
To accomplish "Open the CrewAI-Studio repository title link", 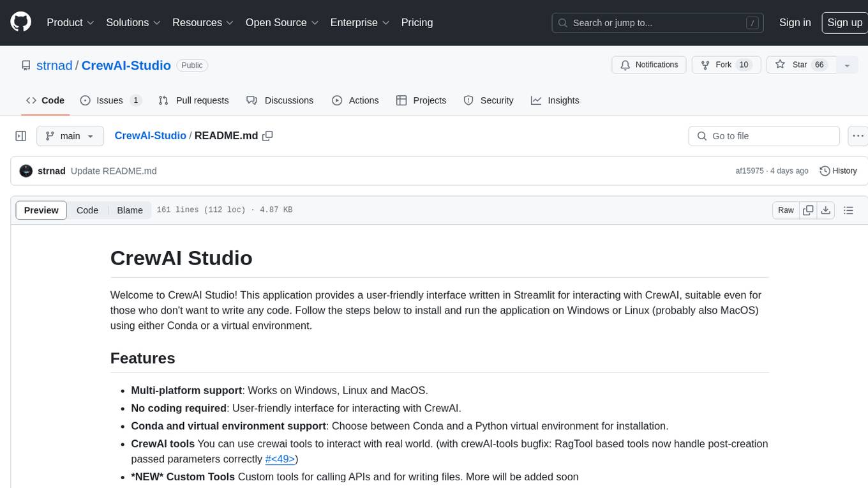I will click(126, 65).
